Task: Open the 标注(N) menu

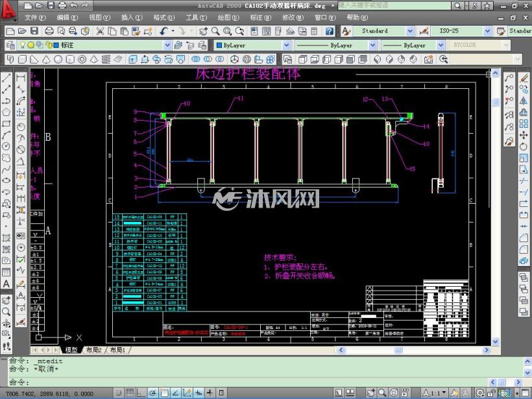Action: pyautogui.click(x=261, y=18)
